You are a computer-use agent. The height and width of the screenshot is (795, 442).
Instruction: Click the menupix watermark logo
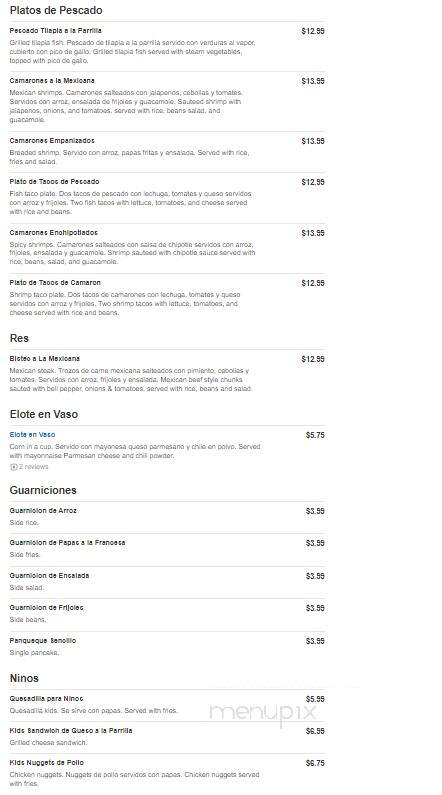(263, 712)
